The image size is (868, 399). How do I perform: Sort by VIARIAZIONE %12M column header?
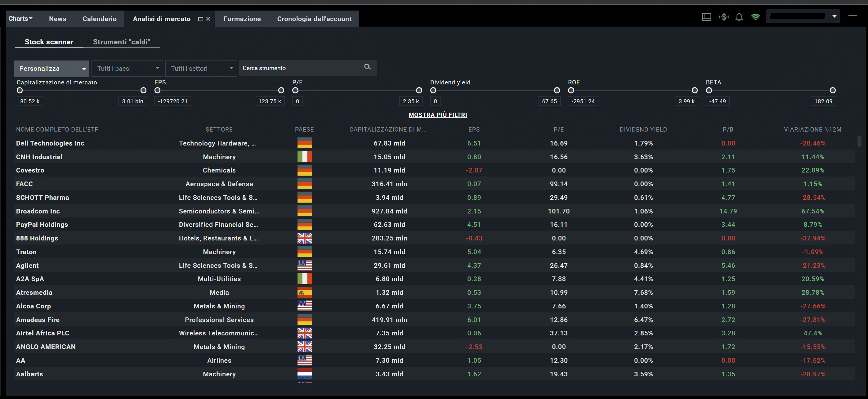(x=812, y=129)
